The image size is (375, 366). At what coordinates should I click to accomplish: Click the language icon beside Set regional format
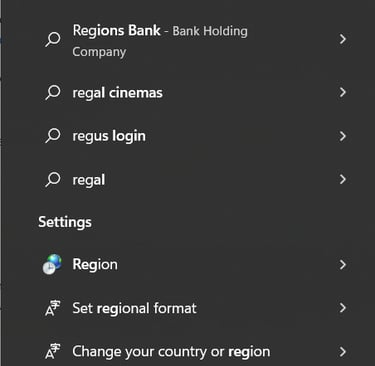tap(53, 308)
